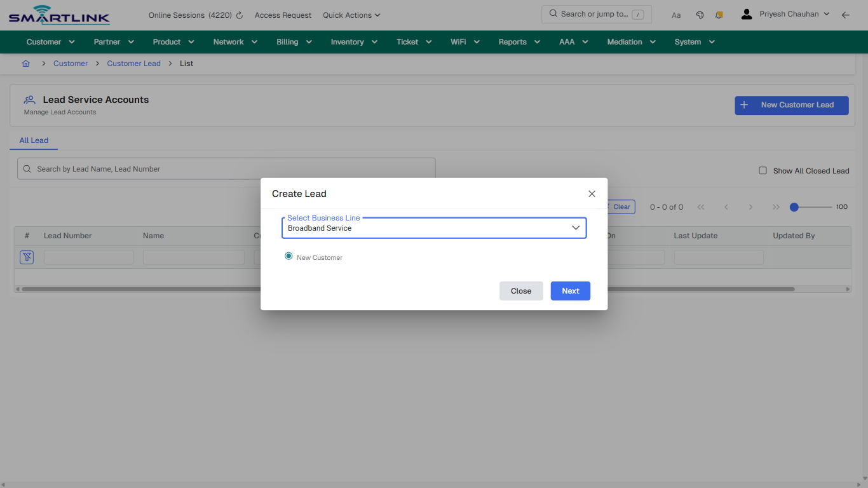Click the back arrow at the top right
This screenshot has width=868, height=488.
pyautogui.click(x=846, y=15)
